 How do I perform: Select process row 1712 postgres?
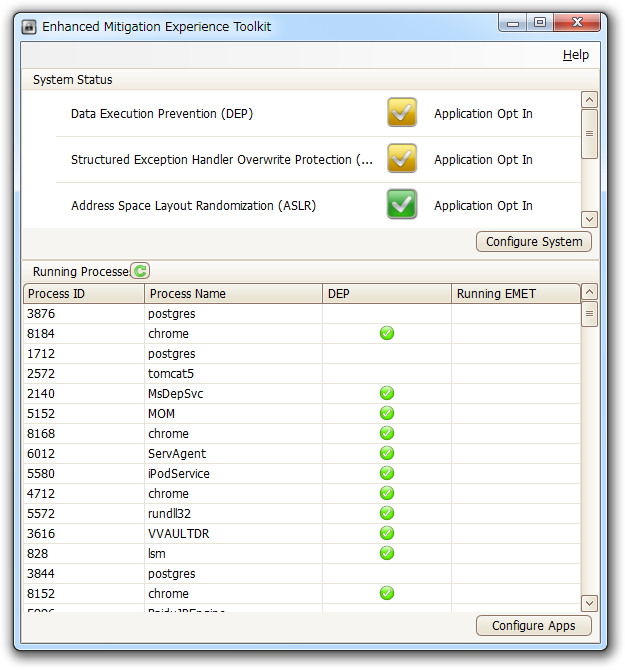coord(302,354)
